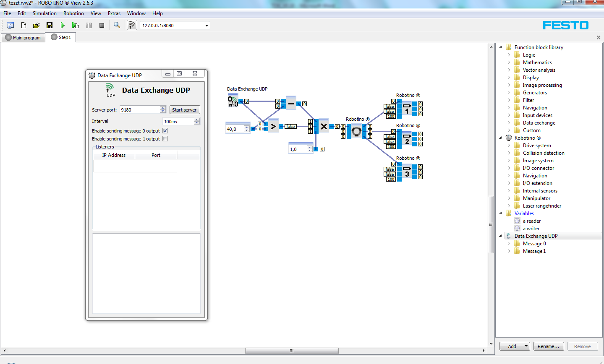Image resolution: width=604 pixels, height=364 pixels.
Task: Click the 40,0 constant value field
Action: click(x=235, y=129)
